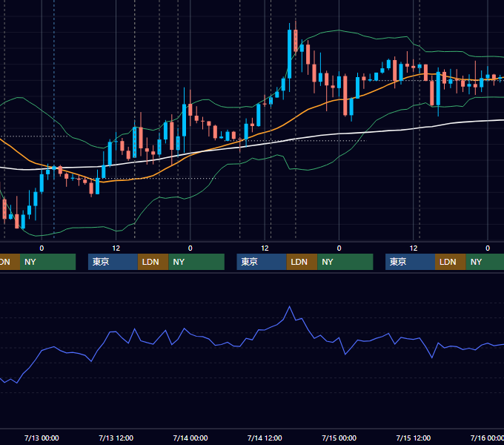Click the highest peak of the blue oscillator line
This screenshot has width=504, height=445.
pyautogui.click(x=290, y=307)
